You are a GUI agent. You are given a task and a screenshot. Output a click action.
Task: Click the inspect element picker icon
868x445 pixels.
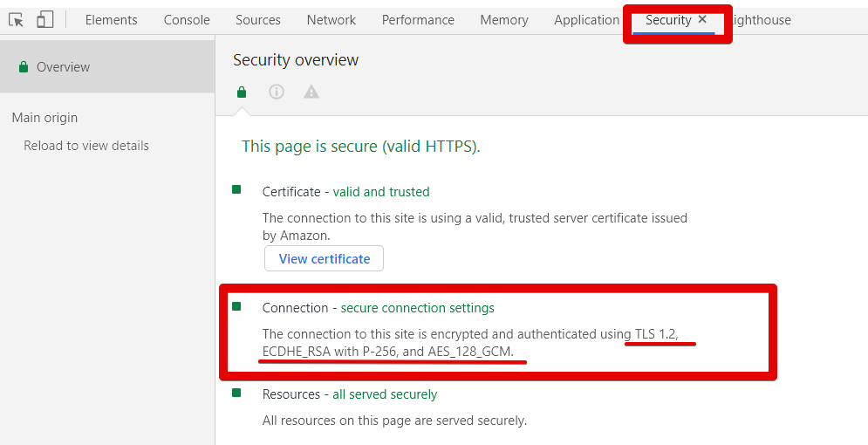pyautogui.click(x=16, y=20)
